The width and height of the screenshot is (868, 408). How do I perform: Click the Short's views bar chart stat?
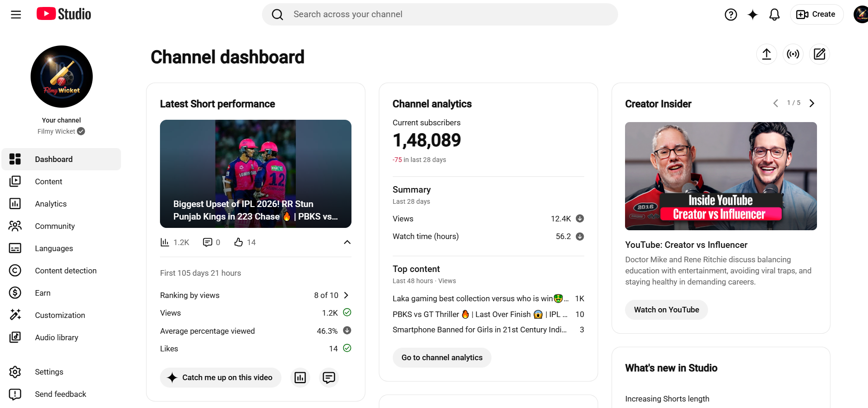pyautogui.click(x=175, y=242)
